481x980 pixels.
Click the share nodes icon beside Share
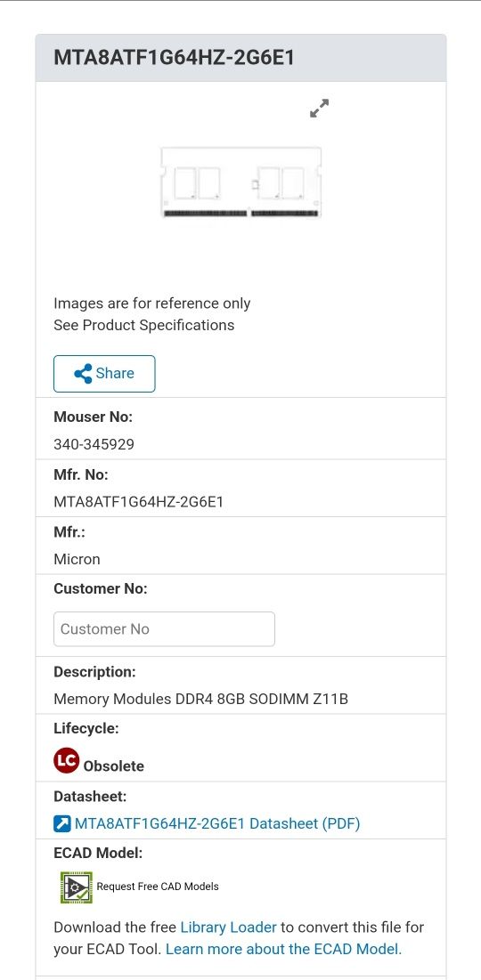point(83,374)
